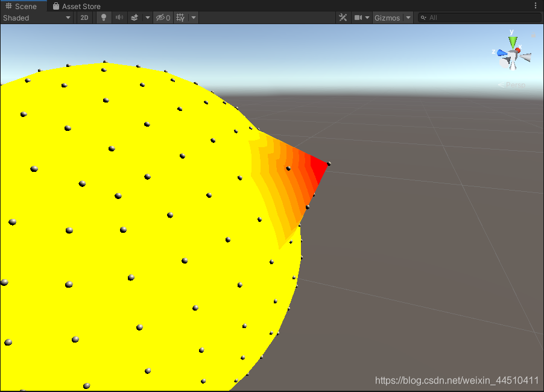Screen dimensions: 544x392
Task: Open the Scene view options kebab menu
Action: point(536,6)
